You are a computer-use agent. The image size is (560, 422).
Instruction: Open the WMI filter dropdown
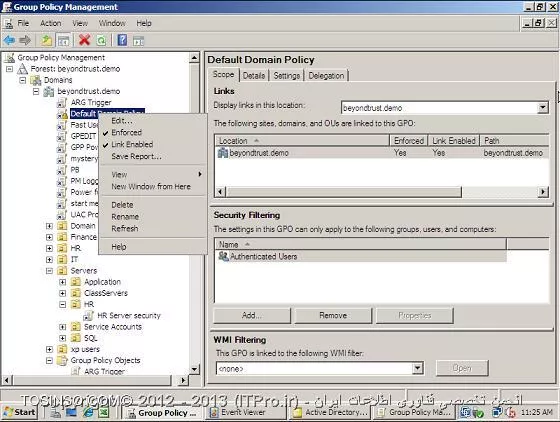417,368
